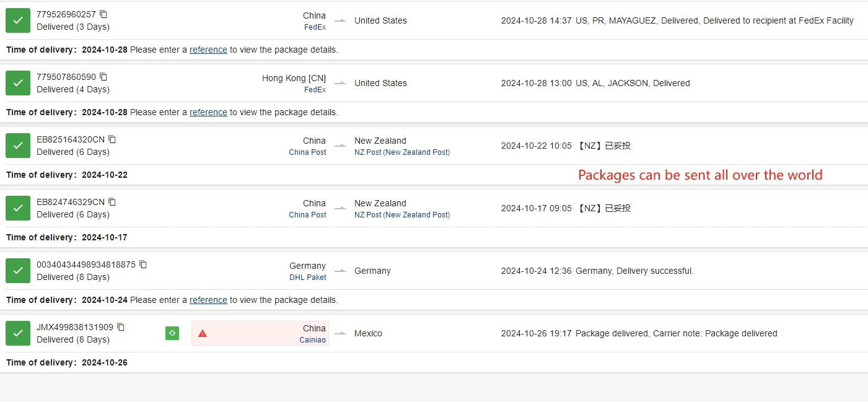Copy tracking number 779507860590
Screen dimensions: 868x402
103,77
